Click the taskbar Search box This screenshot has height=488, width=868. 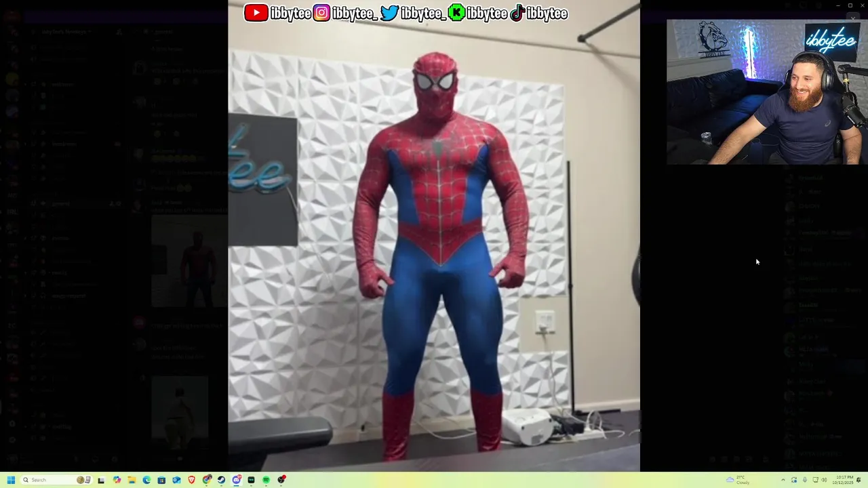pyautogui.click(x=56, y=480)
